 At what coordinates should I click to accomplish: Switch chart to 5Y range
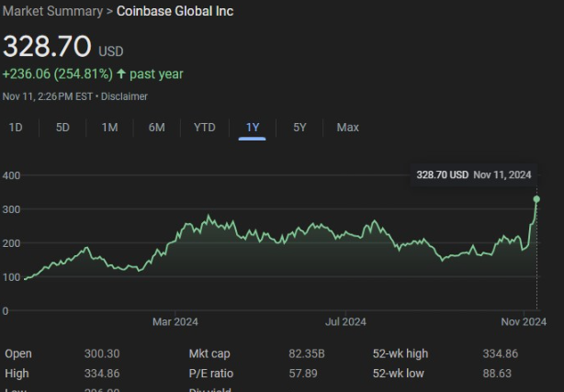(x=299, y=128)
